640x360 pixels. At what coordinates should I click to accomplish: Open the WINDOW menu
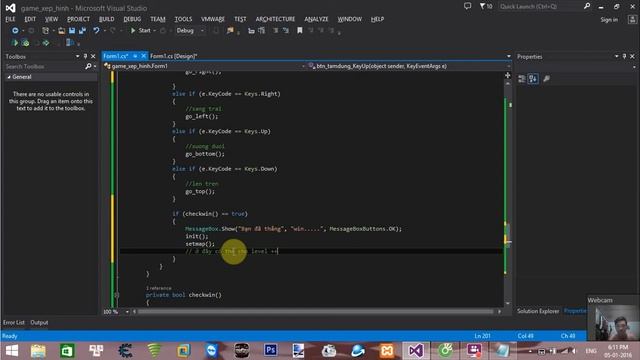(x=349, y=19)
